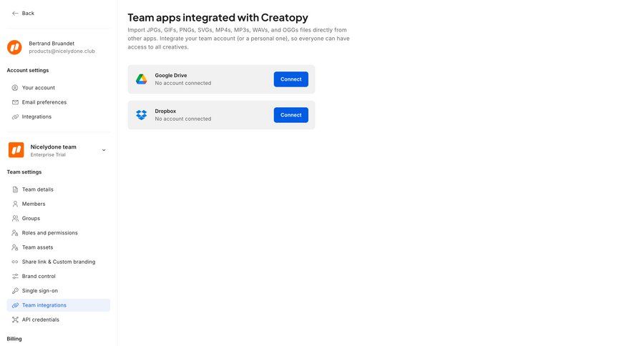Screen dimensions: 644x346
Task: Select Team assets in sidebar
Action: [x=37, y=247]
